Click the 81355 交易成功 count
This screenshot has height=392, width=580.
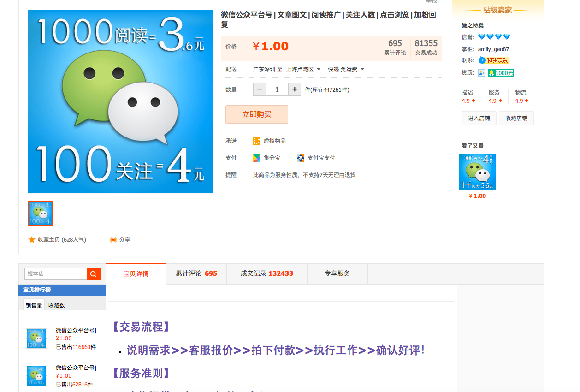426,48
